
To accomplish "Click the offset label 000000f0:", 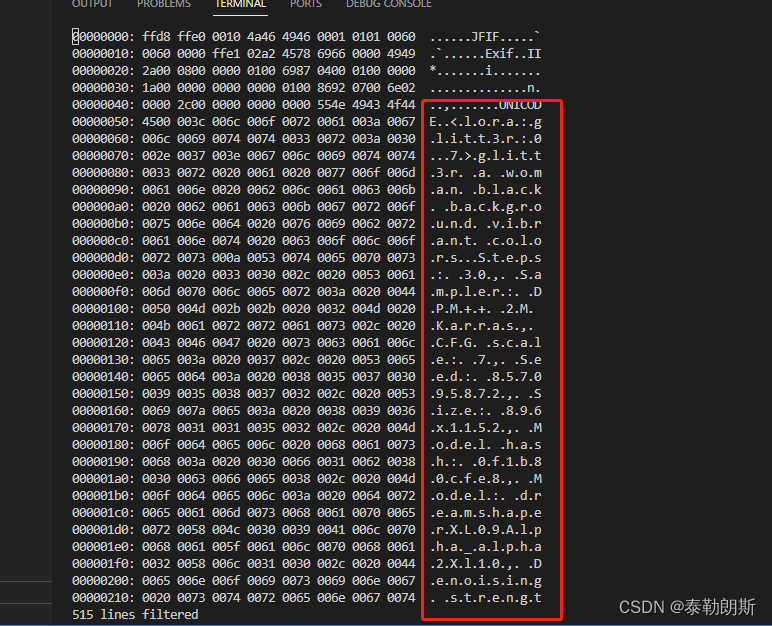I will (x=103, y=291).
